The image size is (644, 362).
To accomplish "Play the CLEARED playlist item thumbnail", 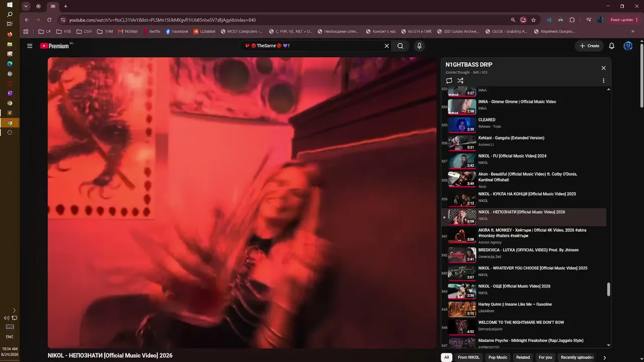I will pos(462,125).
